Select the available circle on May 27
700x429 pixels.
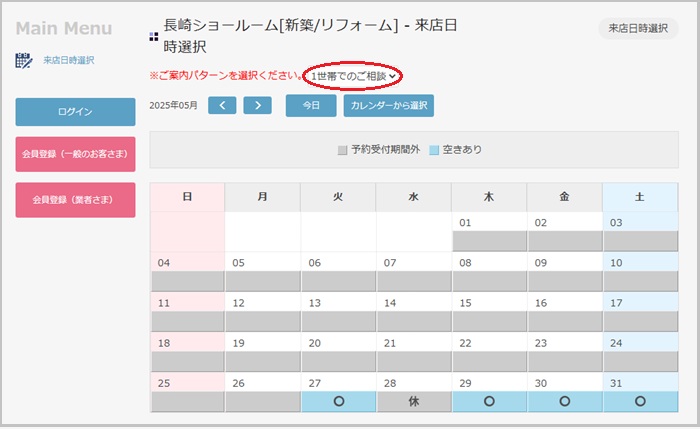pyautogui.click(x=338, y=401)
